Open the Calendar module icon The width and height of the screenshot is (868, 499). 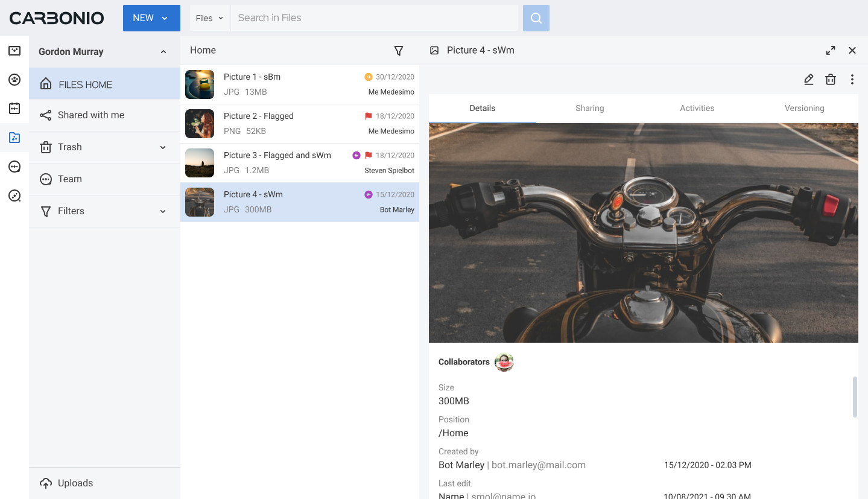click(14, 108)
